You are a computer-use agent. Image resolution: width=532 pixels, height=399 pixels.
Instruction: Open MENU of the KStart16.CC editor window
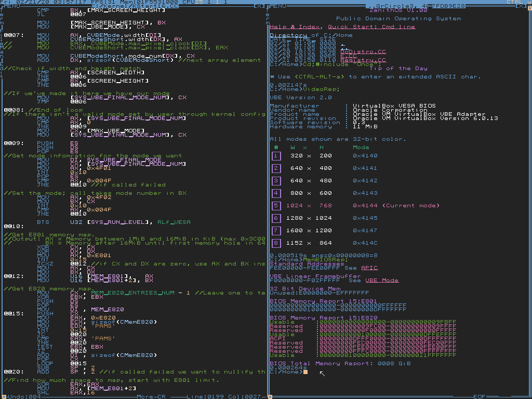point(11,6)
